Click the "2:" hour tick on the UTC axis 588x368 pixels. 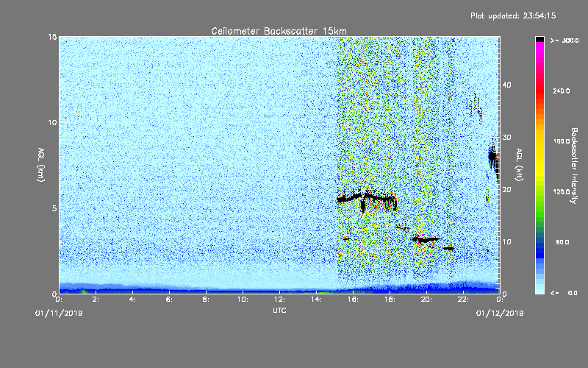[96, 300]
